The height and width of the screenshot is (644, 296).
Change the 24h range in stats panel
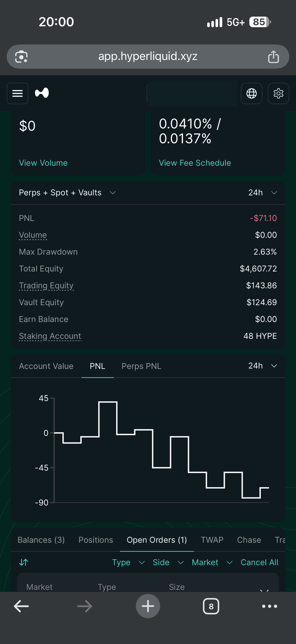click(263, 193)
